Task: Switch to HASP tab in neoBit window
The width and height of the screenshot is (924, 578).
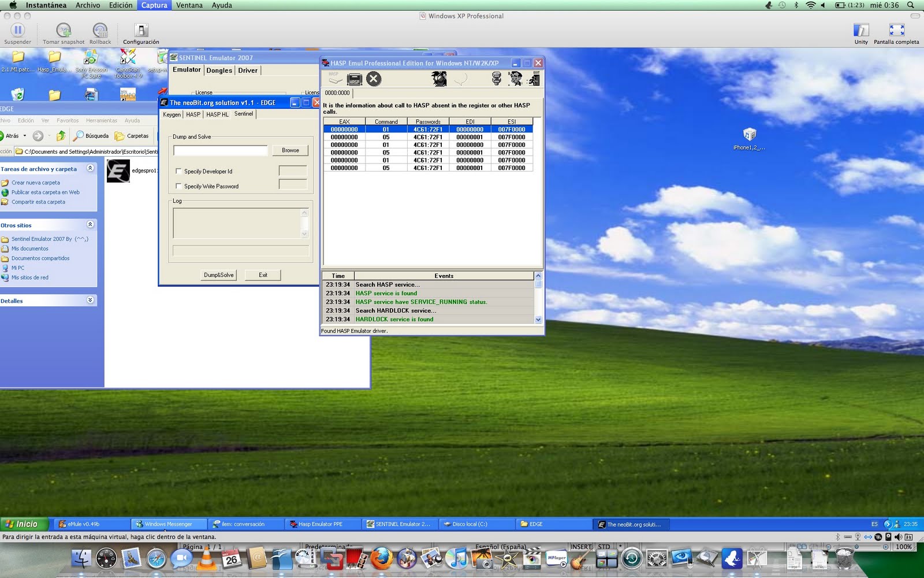Action: (193, 114)
